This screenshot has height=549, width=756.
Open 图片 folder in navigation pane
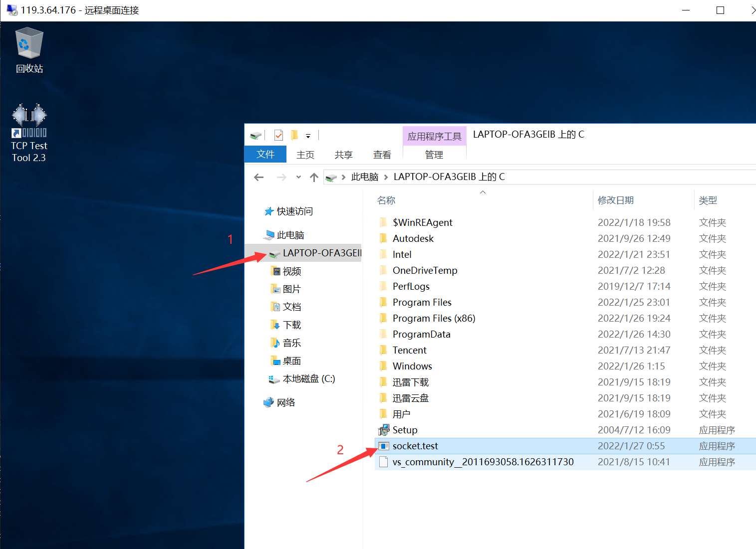(286, 289)
